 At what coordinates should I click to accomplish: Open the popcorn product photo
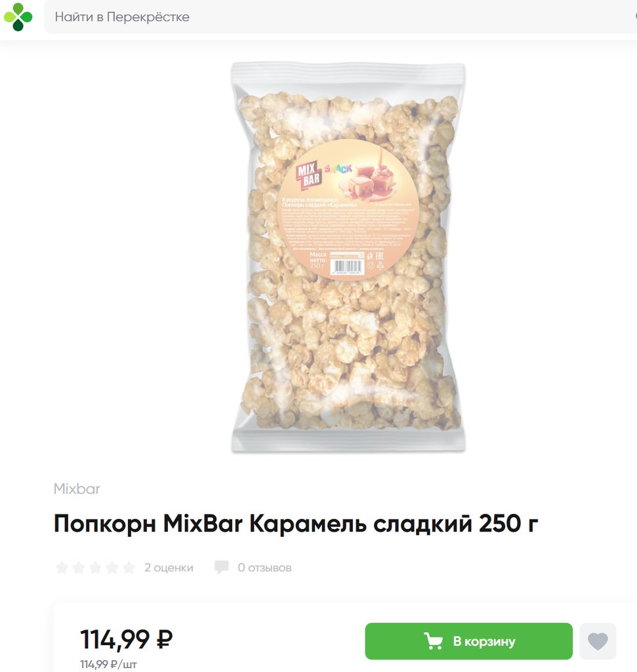(x=348, y=257)
